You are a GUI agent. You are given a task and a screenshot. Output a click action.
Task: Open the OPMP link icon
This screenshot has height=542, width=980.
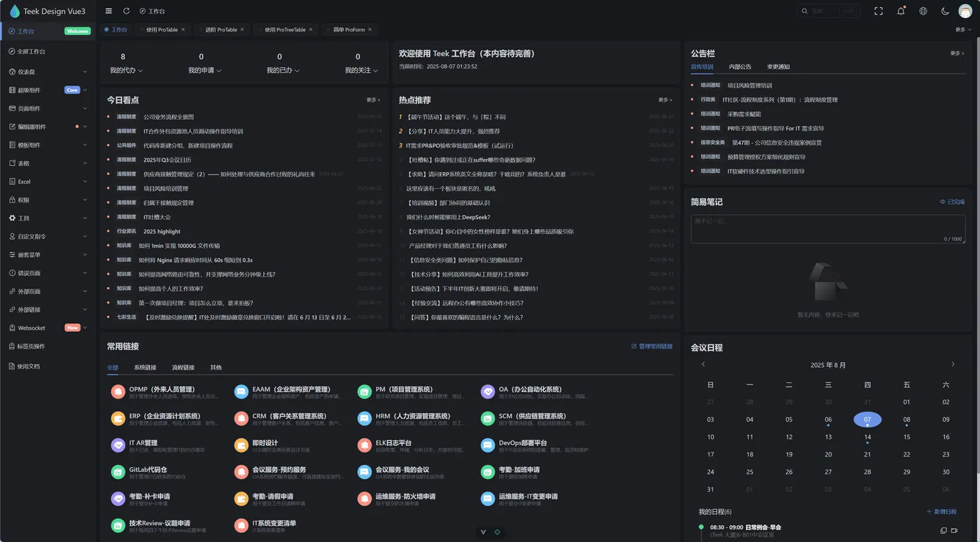click(118, 392)
